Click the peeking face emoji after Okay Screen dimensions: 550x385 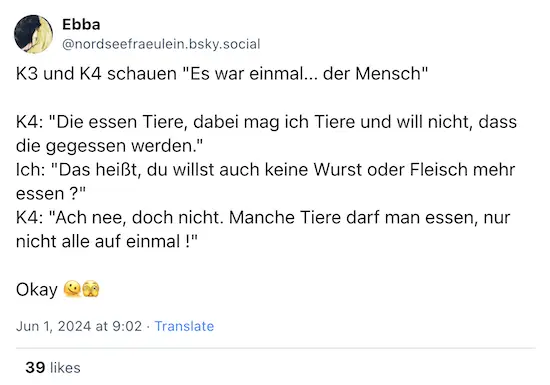pyautogui.click(x=91, y=289)
